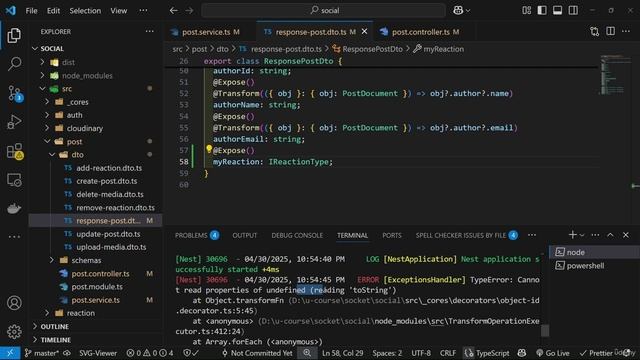Viewport: 640px width, 360px height.
Task: Expand the _cores folder
Action: click(47, 102)
